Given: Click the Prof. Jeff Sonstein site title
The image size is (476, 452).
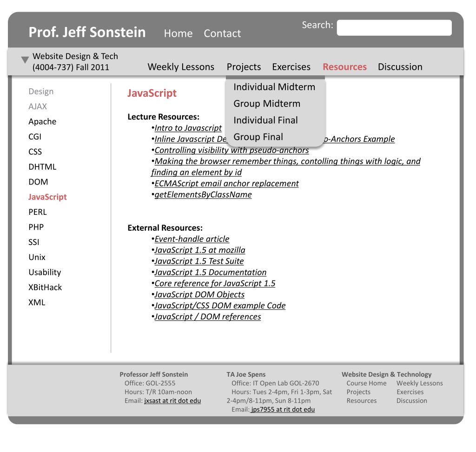Looking at the screenshot, I should [87, 32].
